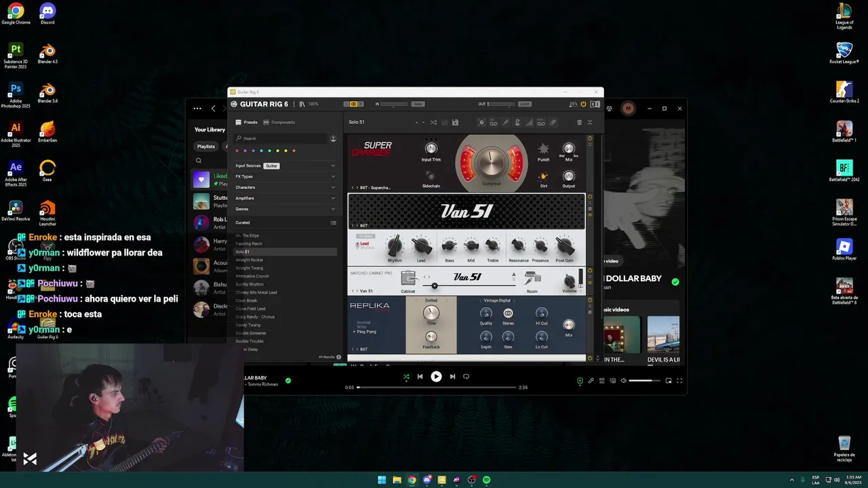The image size is (868, 488).
Task: Click the Save As preset floppy icon
Action: 455,123
